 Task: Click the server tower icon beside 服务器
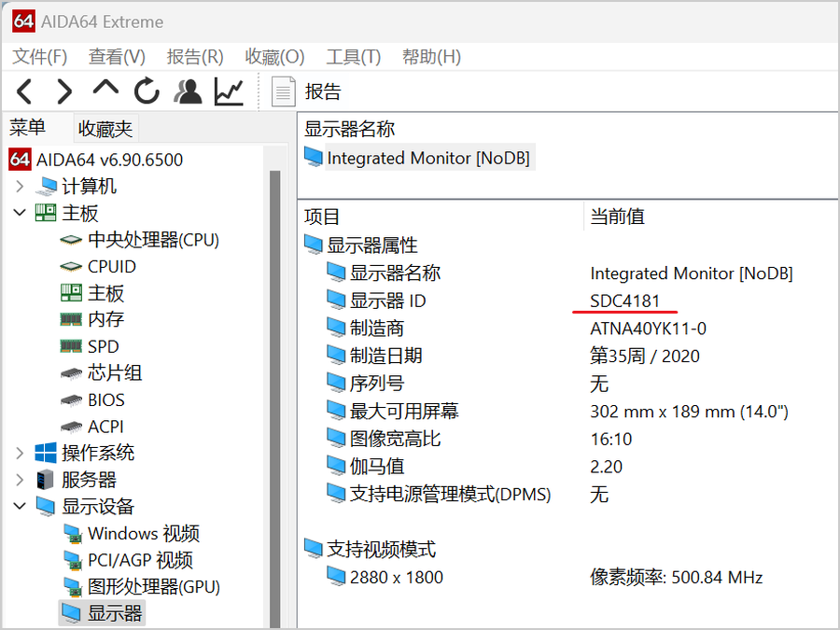(46, 480)
